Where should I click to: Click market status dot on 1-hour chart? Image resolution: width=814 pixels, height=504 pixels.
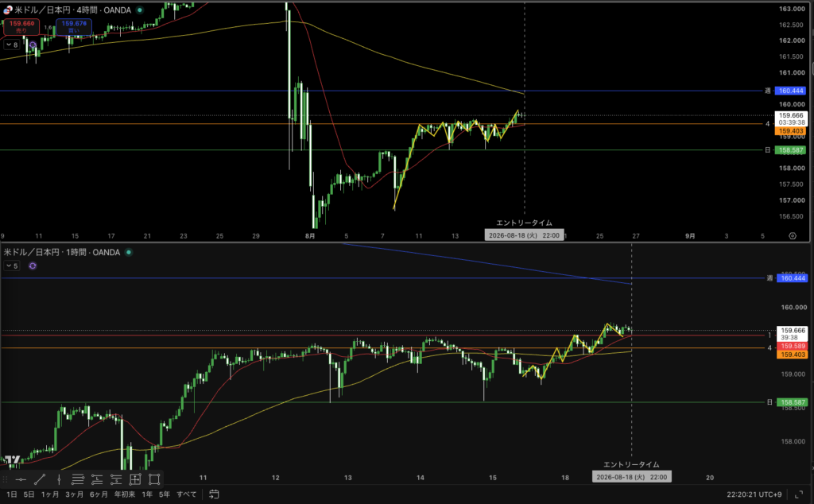pos(129,252)
